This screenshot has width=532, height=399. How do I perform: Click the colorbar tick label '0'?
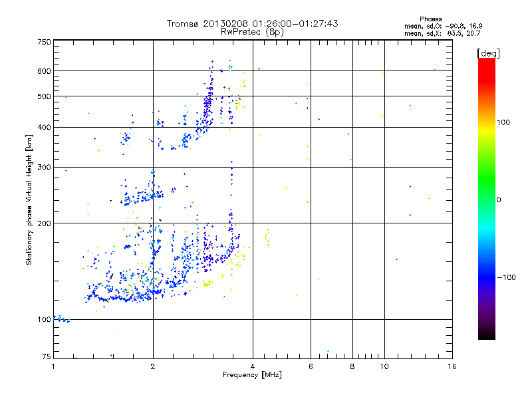[x=499, y=200]
